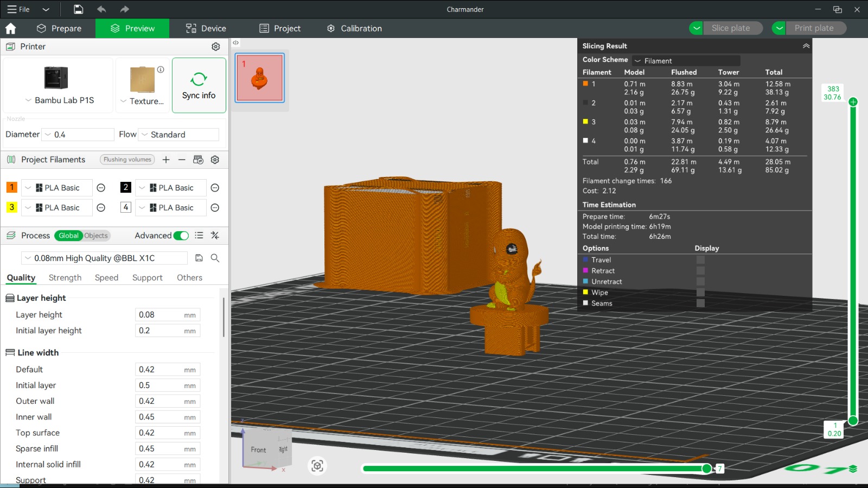The height and width of the screenshot is (488, 868).
Task: Click the orange filament 1 color swatch
Action: pos(12,187)
